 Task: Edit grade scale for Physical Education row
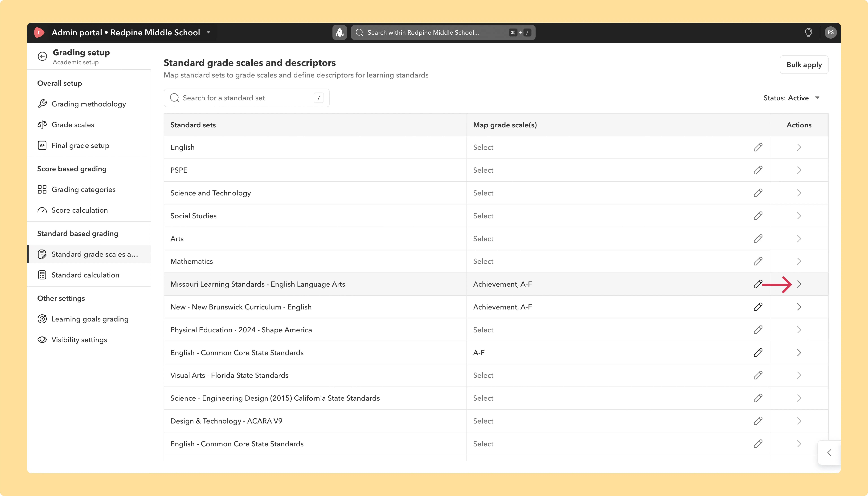(x=758, y=330)
